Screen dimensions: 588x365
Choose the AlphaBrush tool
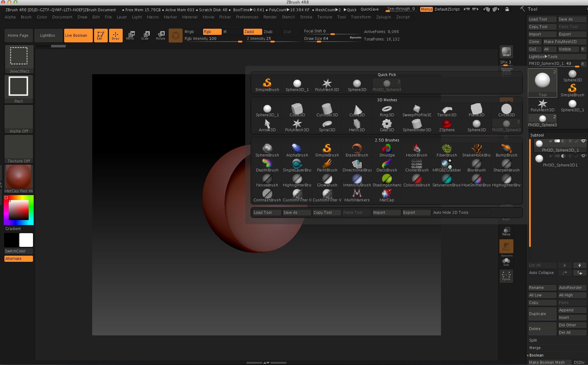click(x=297, y=151)
